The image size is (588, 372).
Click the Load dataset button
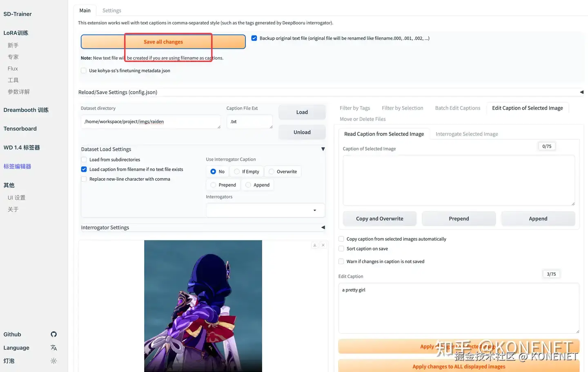pyautogui.click(x=302, y=112)
